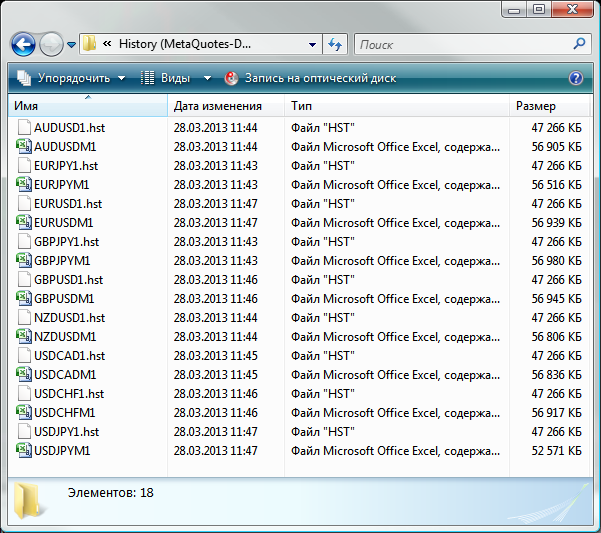Viewport: 601px width, 533px height.
Task: Open Help via the question mark icon
Action: (x=576, y=78)
